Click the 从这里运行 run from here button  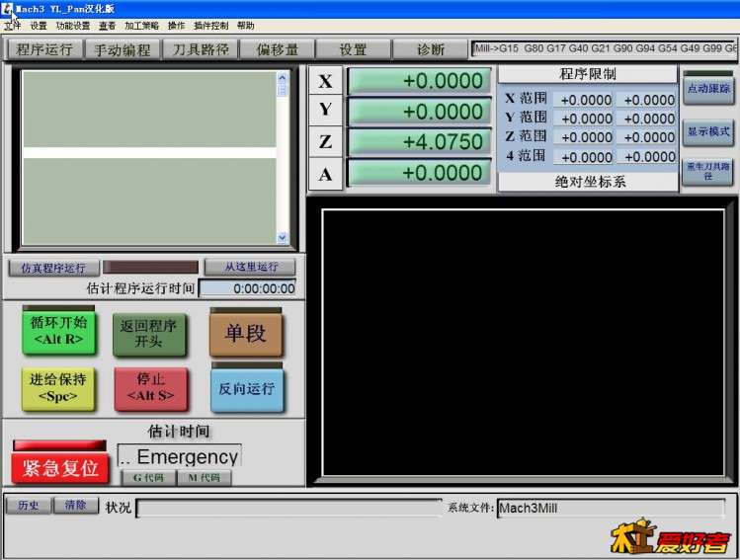[250, 267]
